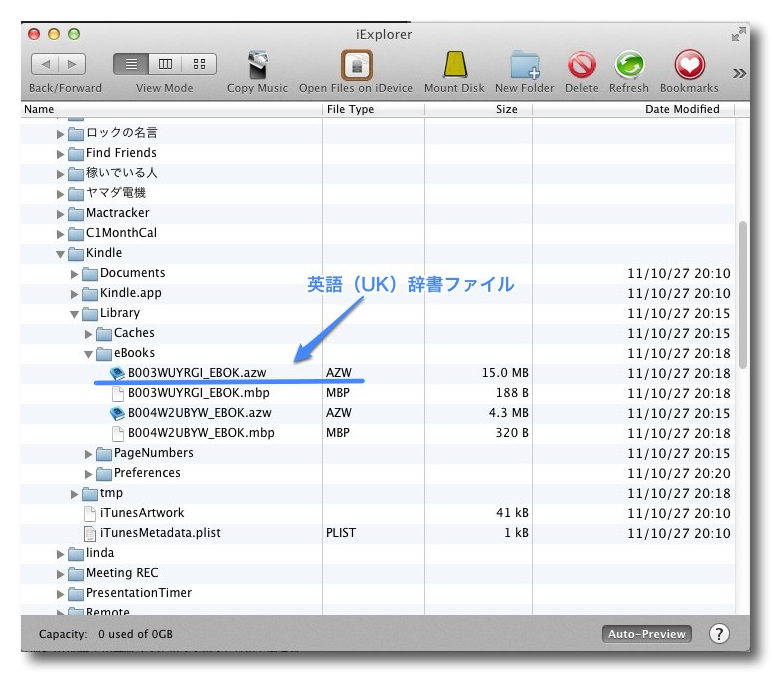
Task: Click the eBooks folder icon
Action: [103, 353]
